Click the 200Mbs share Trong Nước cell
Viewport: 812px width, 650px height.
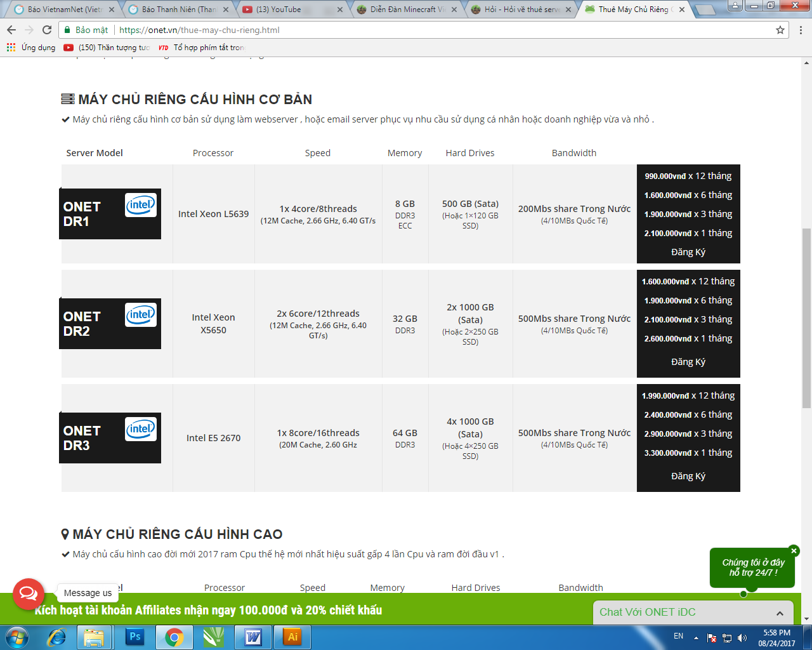(574, 214)
